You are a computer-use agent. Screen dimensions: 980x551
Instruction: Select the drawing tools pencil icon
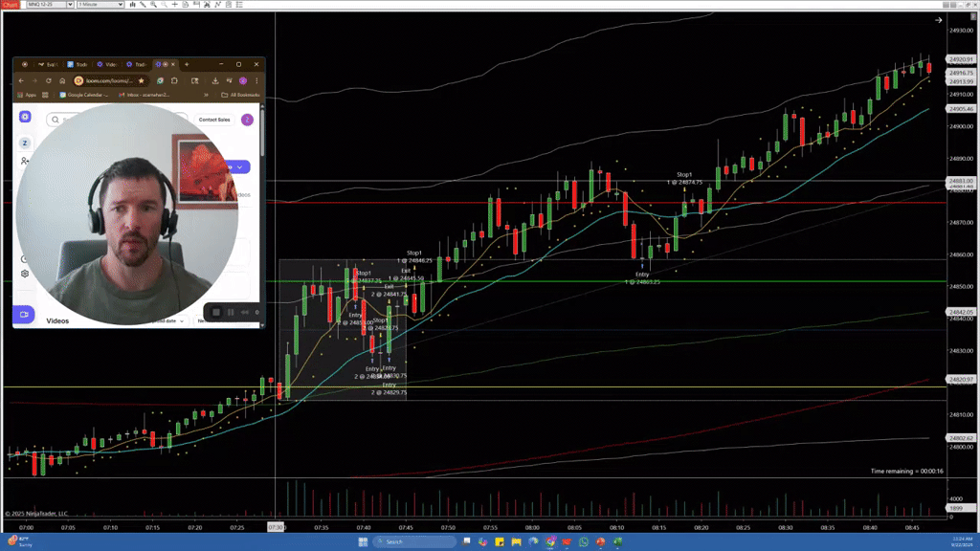click(x=144, y=5)
